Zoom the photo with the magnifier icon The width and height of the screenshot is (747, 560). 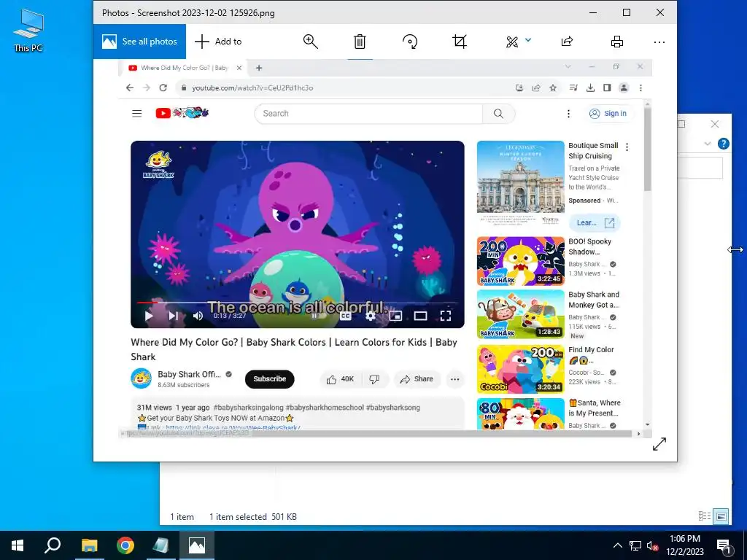click(310, 42)
